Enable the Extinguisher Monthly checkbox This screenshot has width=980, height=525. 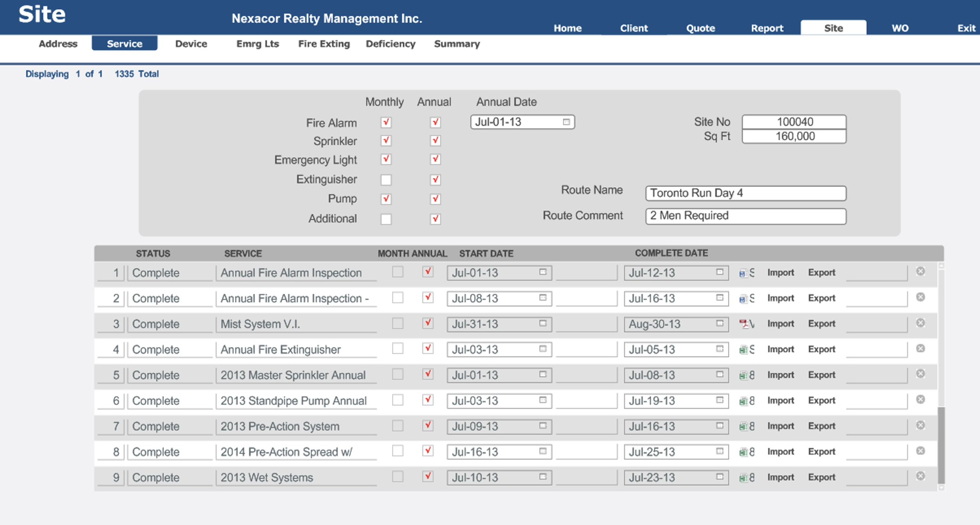pyautogui.click(x=386, y=180)
